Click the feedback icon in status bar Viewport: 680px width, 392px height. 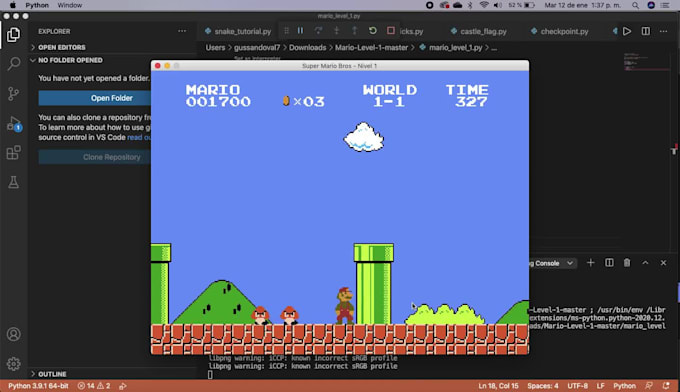(x=649, y=385)
